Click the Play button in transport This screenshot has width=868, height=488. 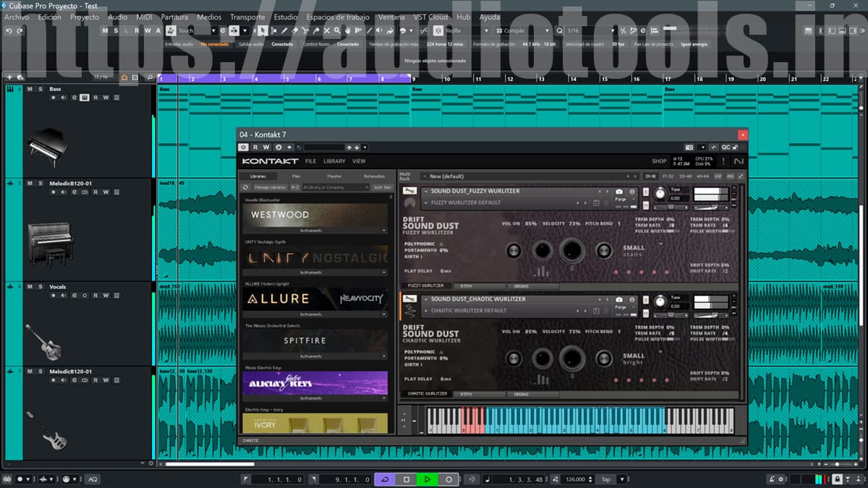[x=427, y=479]
